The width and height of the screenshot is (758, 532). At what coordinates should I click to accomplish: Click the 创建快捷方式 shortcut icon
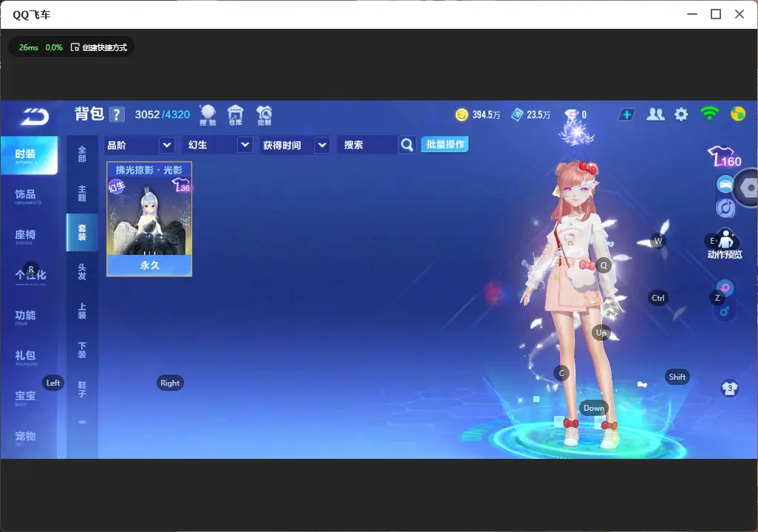[x=75, y=47]
